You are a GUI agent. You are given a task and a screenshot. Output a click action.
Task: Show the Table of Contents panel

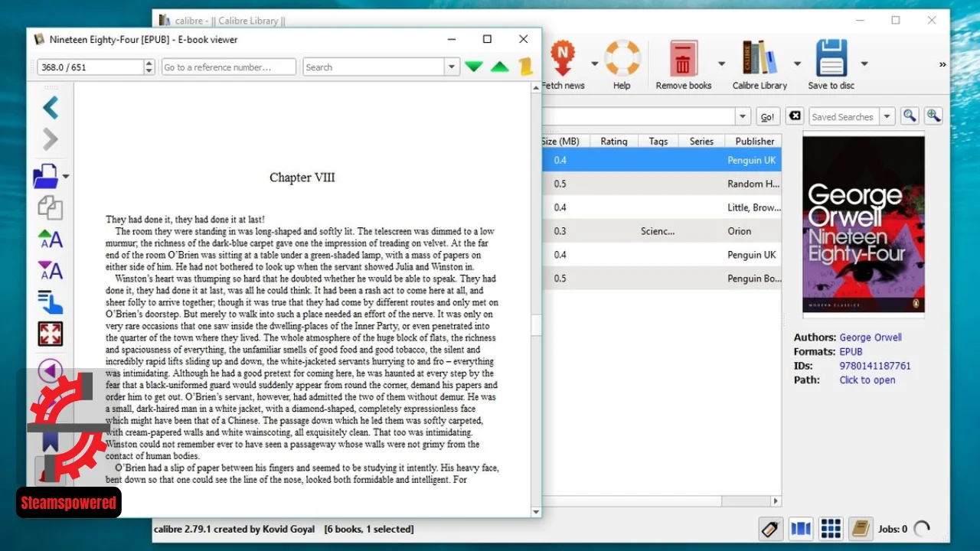pyautogui.click(x=51, y=302)
